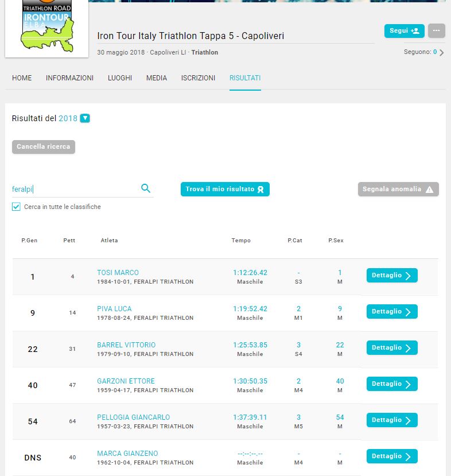The height and width of the screenshot is (476, 451).
Task: Follow the event with Segui button
Action: [x=405, y=30]
